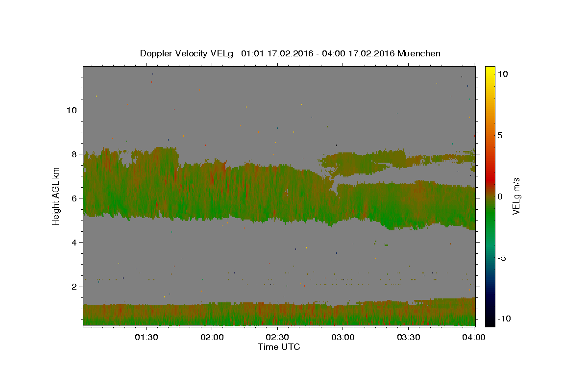Click the height label 2 on y-axis
Screen dimensions: 588x392
click(x=74, y=287)
